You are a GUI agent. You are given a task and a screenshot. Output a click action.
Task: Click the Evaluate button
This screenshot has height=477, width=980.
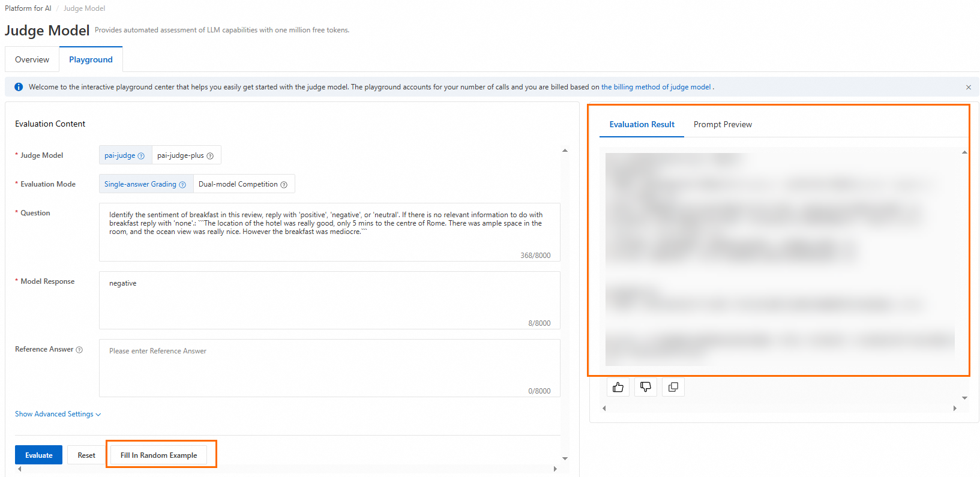pos(39,455)
